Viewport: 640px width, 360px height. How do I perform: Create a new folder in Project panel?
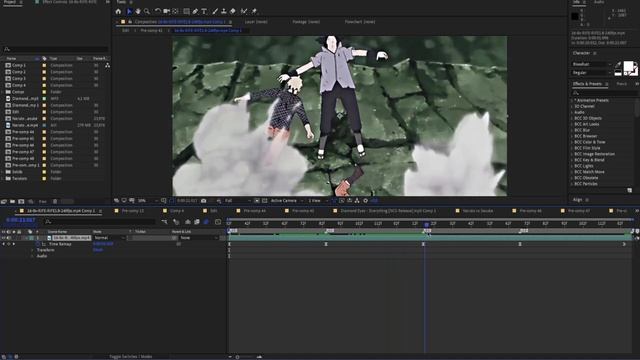pos(13,201)
